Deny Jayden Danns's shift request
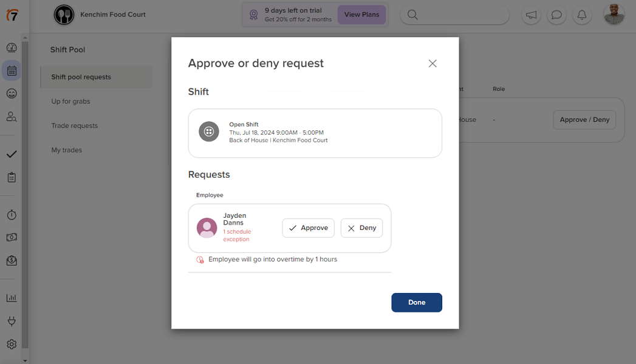The width and height of the screenshot is (636, 364). 361,227
